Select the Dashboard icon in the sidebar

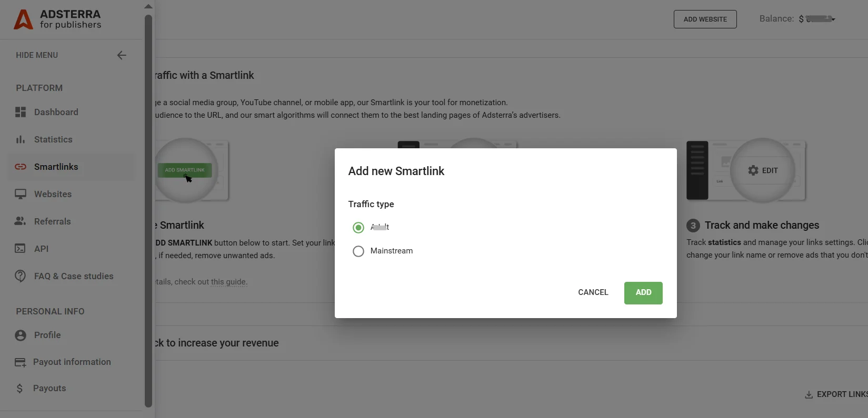20,112
